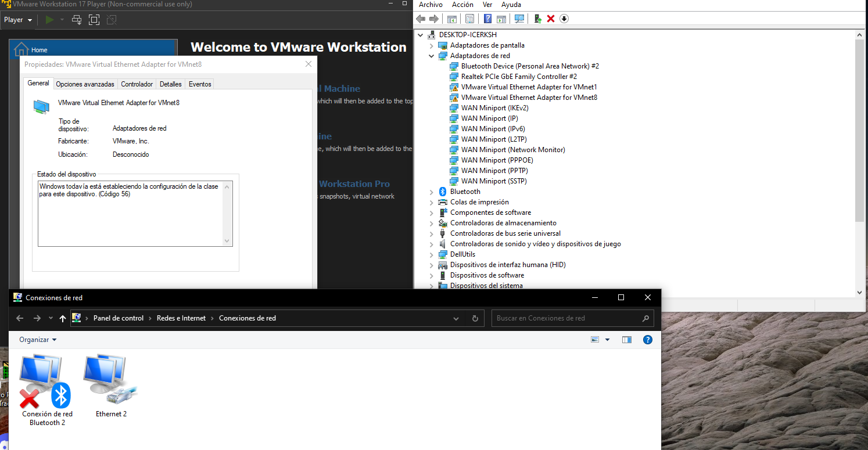868x450 pixels.
Task: Click the Unity mode icon in VMware toolbar
Action: point(112,20)
